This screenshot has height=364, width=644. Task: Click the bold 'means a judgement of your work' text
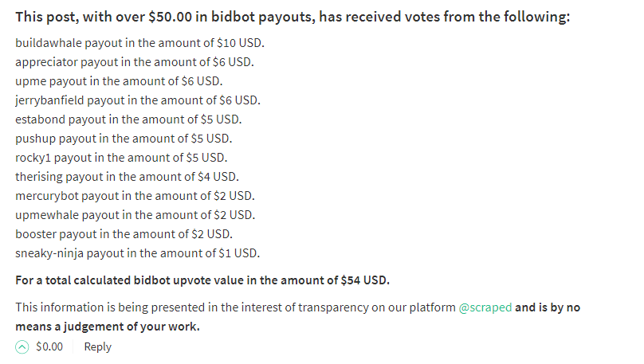[108, 327]
